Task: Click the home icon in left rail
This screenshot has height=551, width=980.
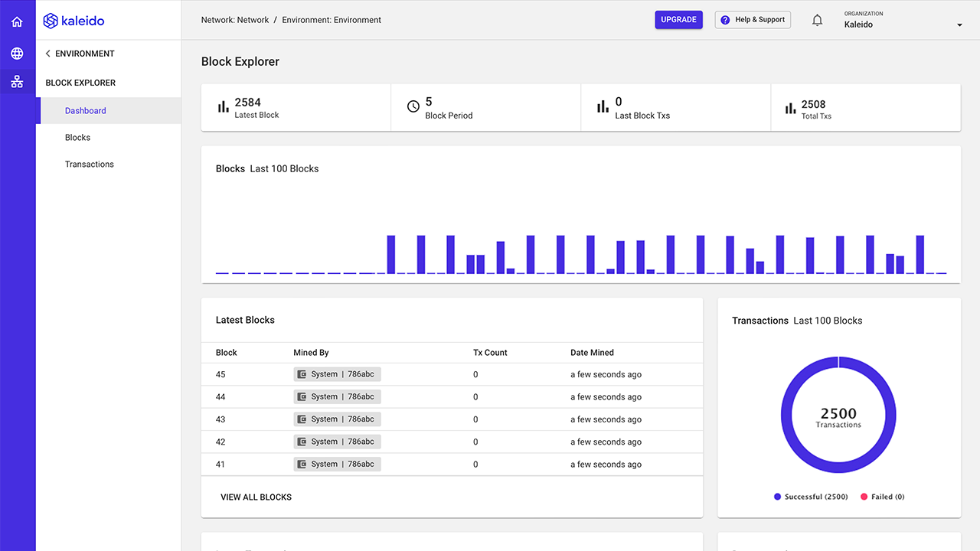Action: 17,21
